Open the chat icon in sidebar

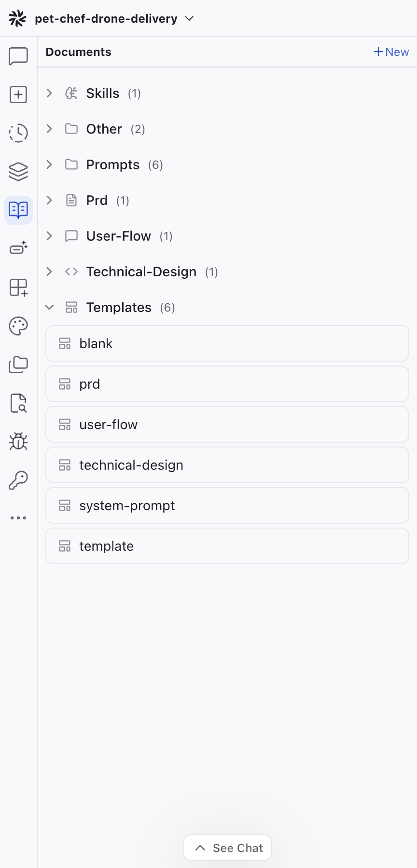click(x=18, y=56)
